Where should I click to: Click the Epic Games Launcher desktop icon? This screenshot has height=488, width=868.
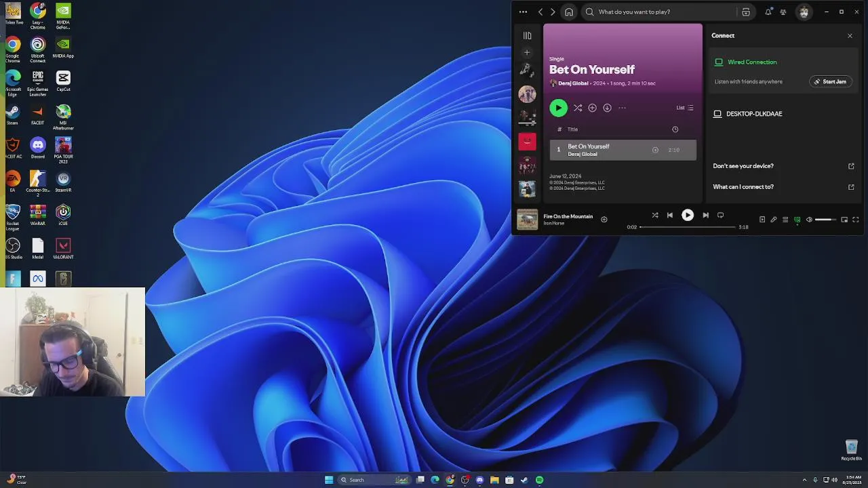[x=37, y=83]
